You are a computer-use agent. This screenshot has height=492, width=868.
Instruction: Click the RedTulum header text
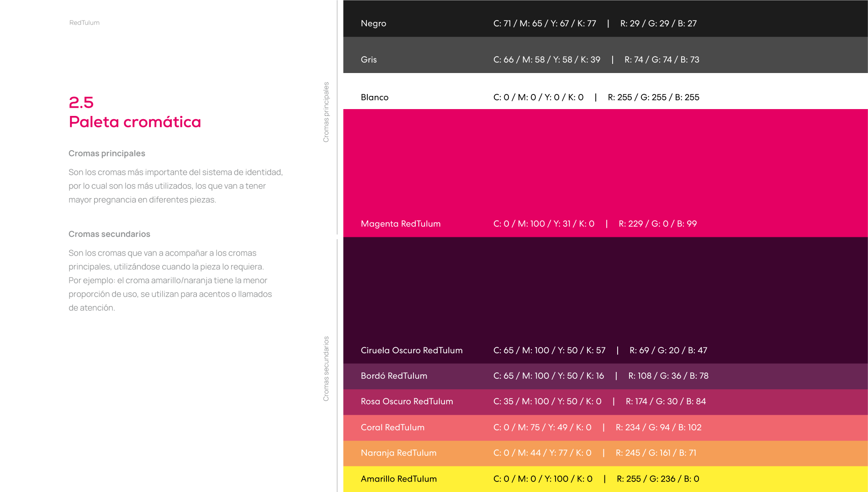coord(85,23)
